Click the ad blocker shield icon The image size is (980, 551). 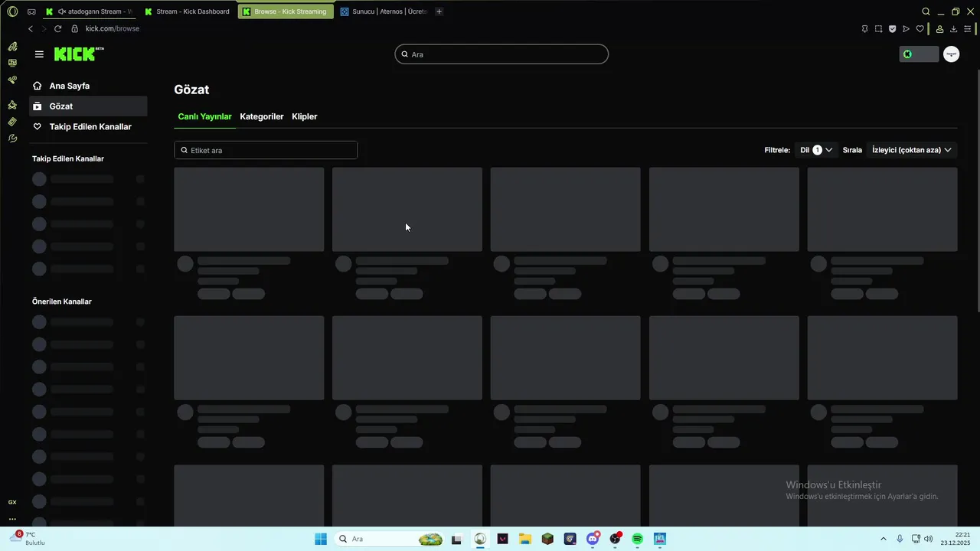click(892, 29)
